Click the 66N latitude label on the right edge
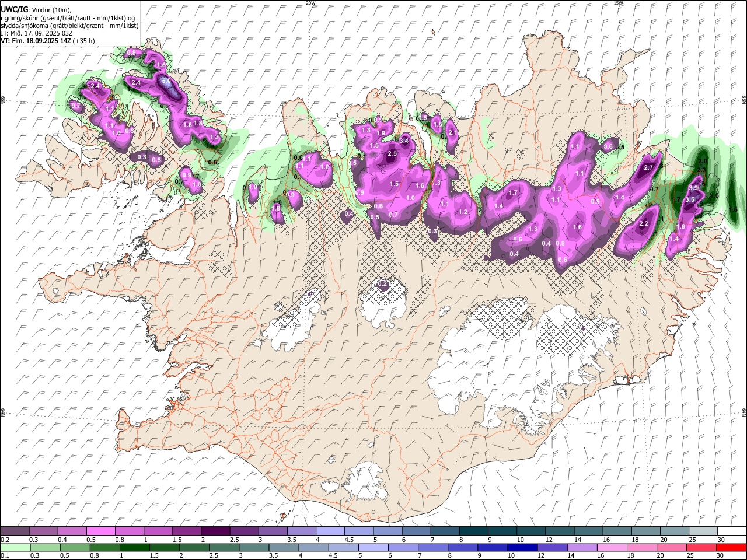Screen dimensions: 747x560 [x=744, y=100]
